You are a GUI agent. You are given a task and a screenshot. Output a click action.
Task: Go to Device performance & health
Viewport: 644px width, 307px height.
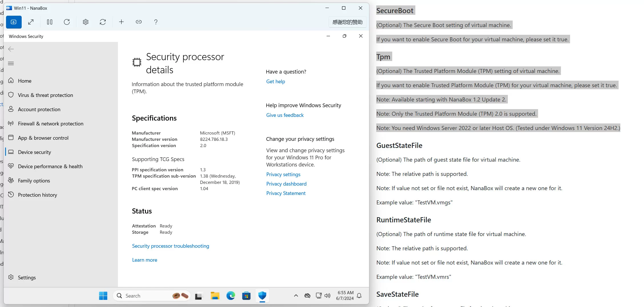click(x=50, y=166)
